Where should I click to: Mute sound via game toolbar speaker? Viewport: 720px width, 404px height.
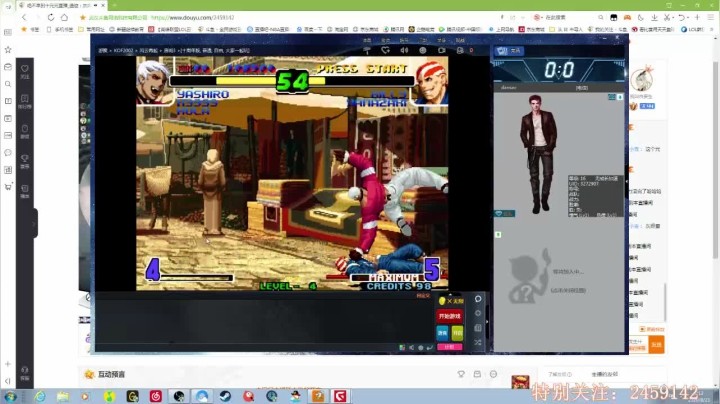[x=404, y=50]
